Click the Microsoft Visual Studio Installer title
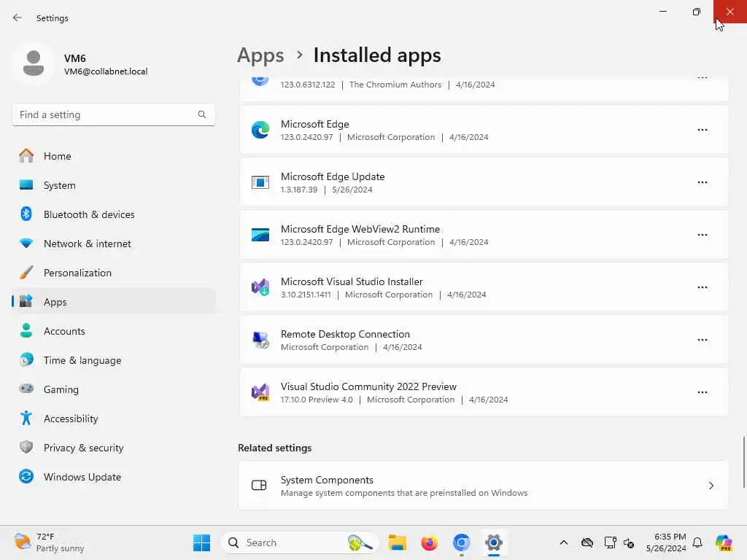747x560 pixels. tap(352, 282)
